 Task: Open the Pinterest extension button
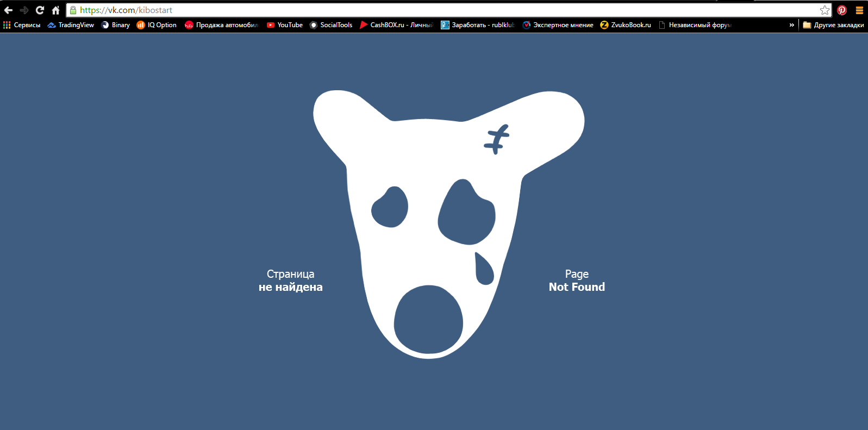tap(842, 10)
